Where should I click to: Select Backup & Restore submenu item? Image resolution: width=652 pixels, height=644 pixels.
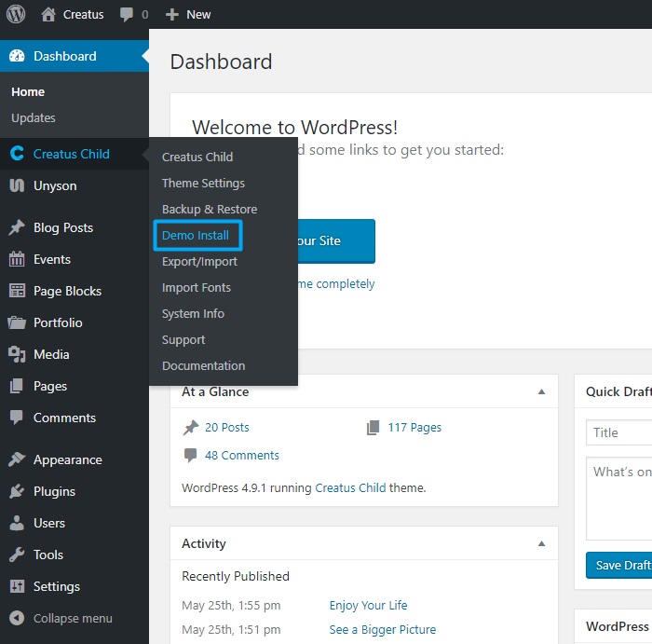[210, 209]
